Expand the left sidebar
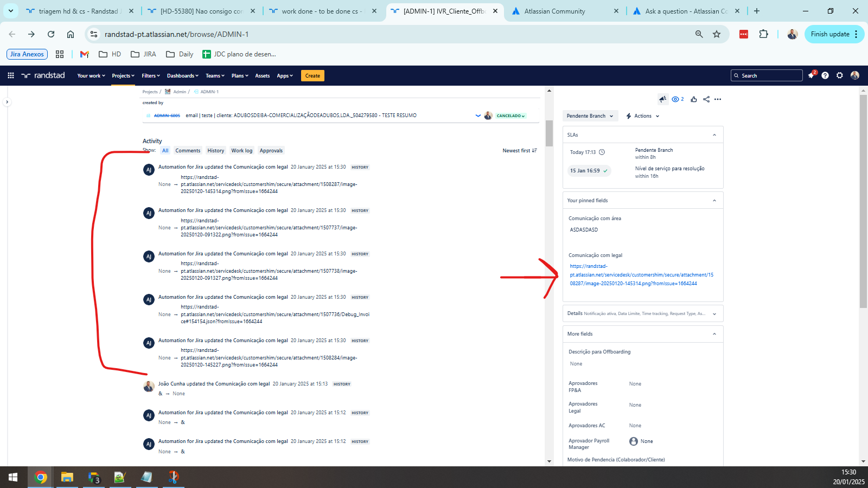868x488 pixels. click(x=7, y=102)
